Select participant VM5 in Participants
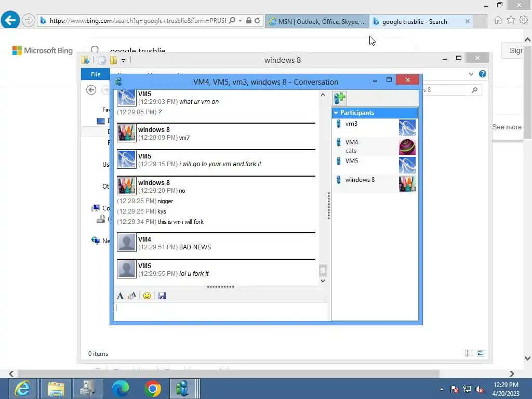 point(375,165)
